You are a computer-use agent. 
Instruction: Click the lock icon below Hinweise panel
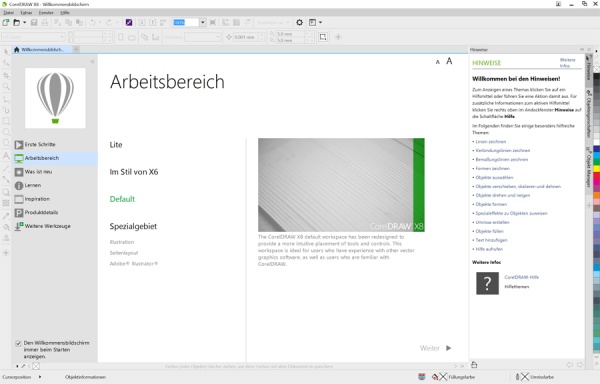(x=474, y=365)
